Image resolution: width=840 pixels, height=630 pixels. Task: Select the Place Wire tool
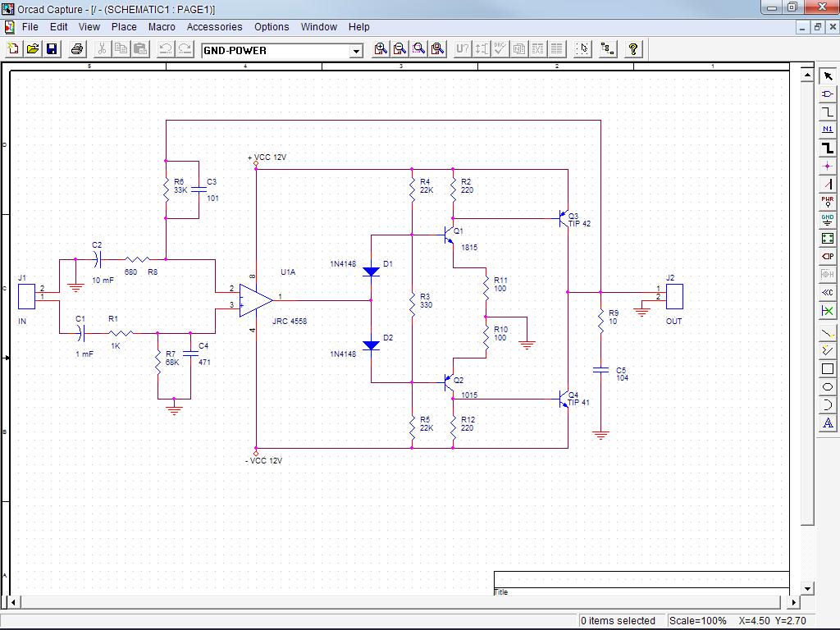point(828,112)
